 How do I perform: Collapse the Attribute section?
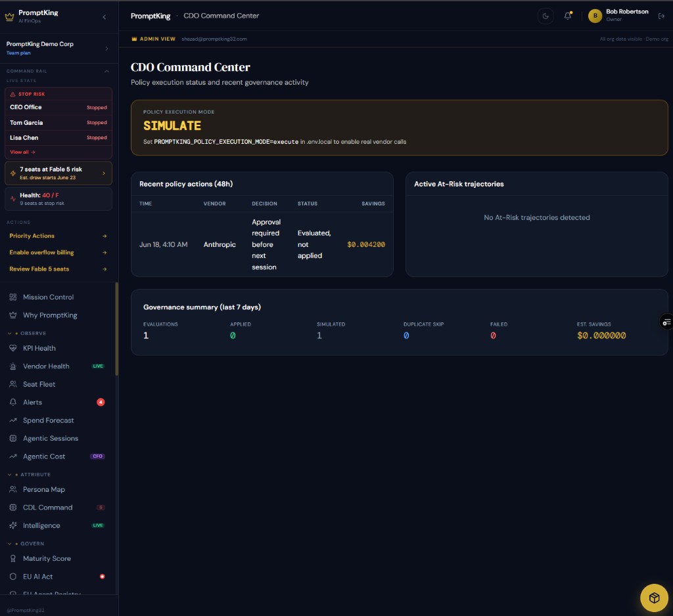tap(9, 474)
